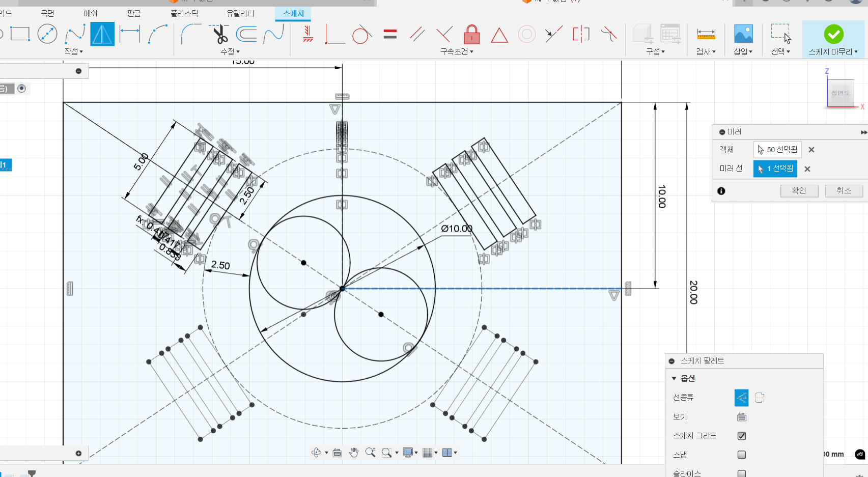
Task: Select the Rectangle sketch tool
Action: pos(20,34)
